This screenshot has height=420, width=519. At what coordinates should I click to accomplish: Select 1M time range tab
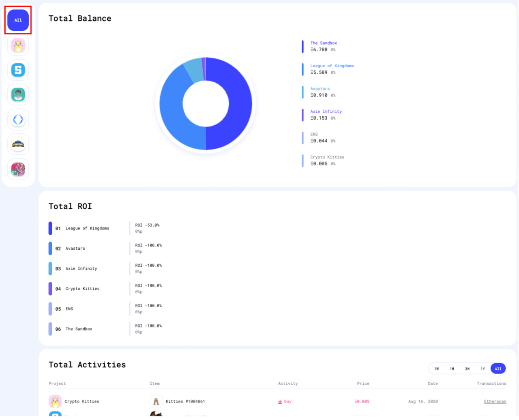click(x=452, y=369)
